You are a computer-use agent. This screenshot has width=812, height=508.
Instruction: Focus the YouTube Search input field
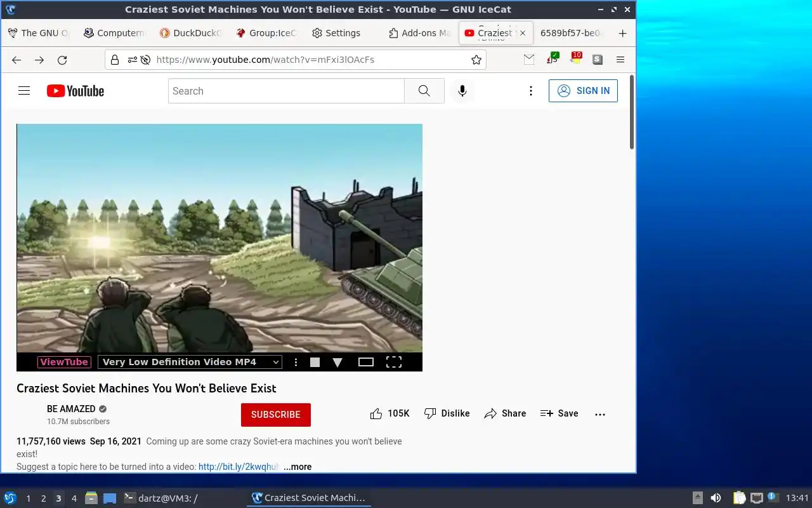pos(286,91)
